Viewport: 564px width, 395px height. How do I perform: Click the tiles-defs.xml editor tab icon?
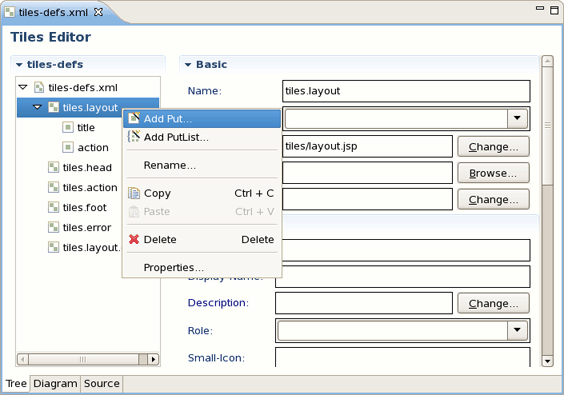click(x=9, y=12)
